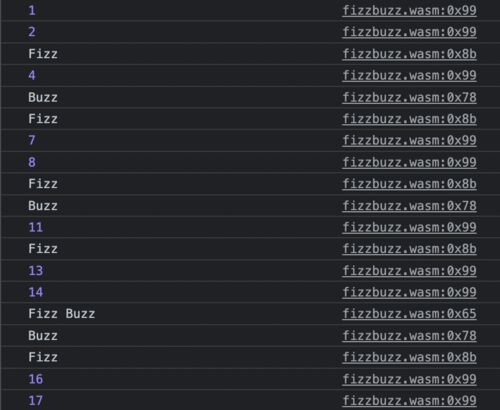Jump to wasm source for output 16
This screenshot has height=410, width=500.
point(409,379)
